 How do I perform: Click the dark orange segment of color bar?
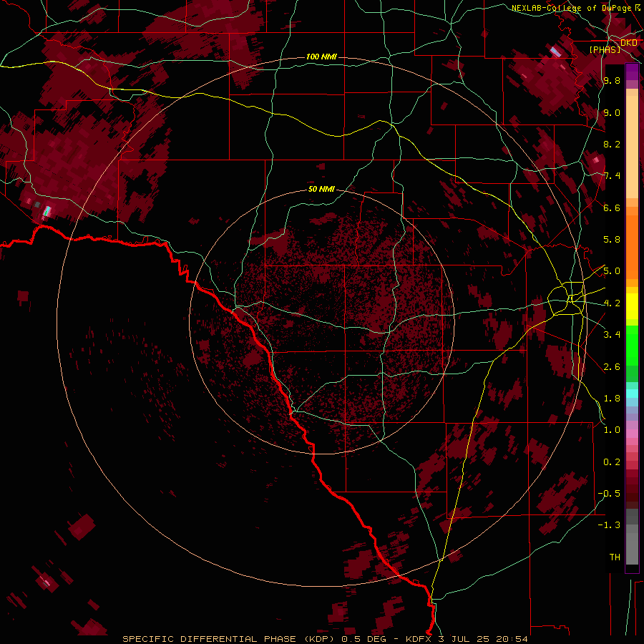(632, 246)
